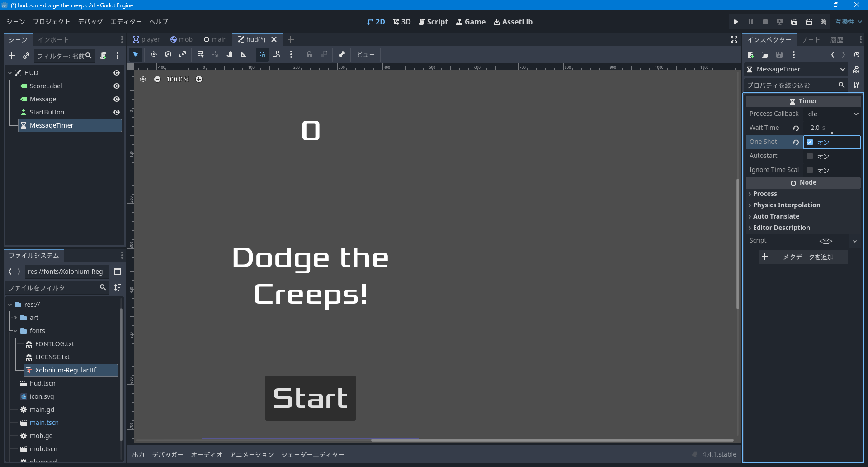Open AssetLib workspace
The width and height of the screenshot is (868, 467).
coord(513,22)
